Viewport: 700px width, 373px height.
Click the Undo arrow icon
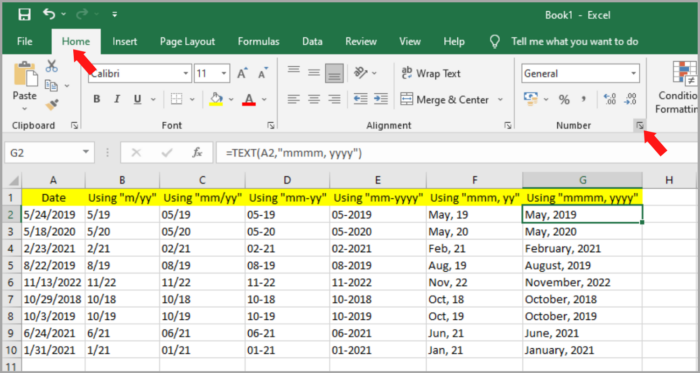tap(49, 14)
